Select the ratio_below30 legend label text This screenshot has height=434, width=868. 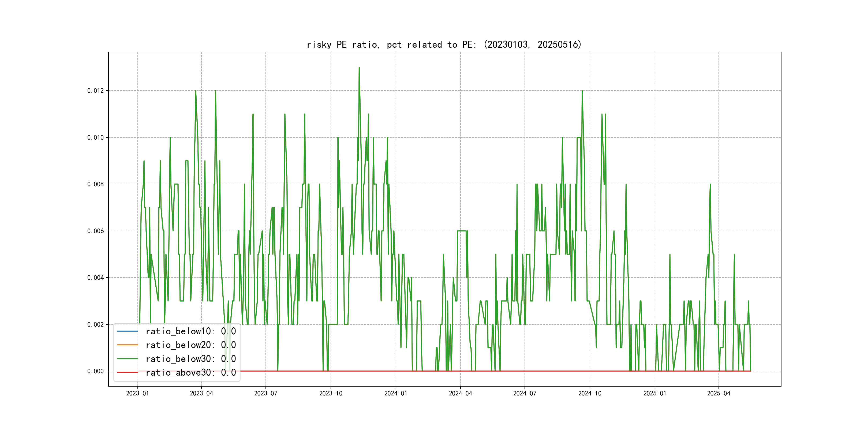[190, 359]
